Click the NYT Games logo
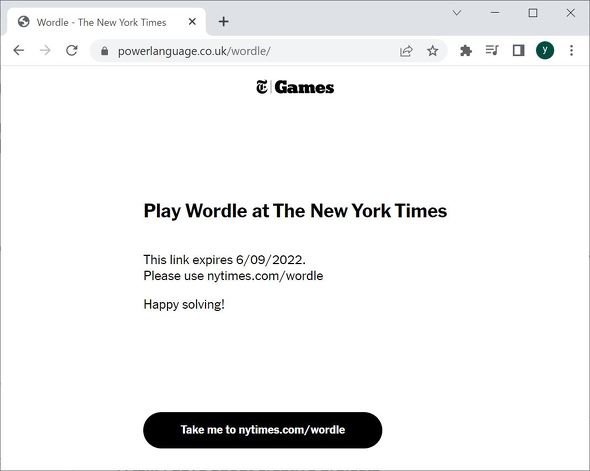Viewport: 590px width, 471px height. (295, 87)
